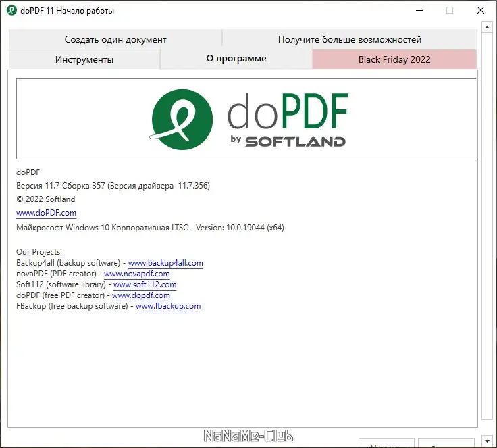
Task: Visit www.backup4all.com link
Action: pyautogui.click(x=165, y=263)
